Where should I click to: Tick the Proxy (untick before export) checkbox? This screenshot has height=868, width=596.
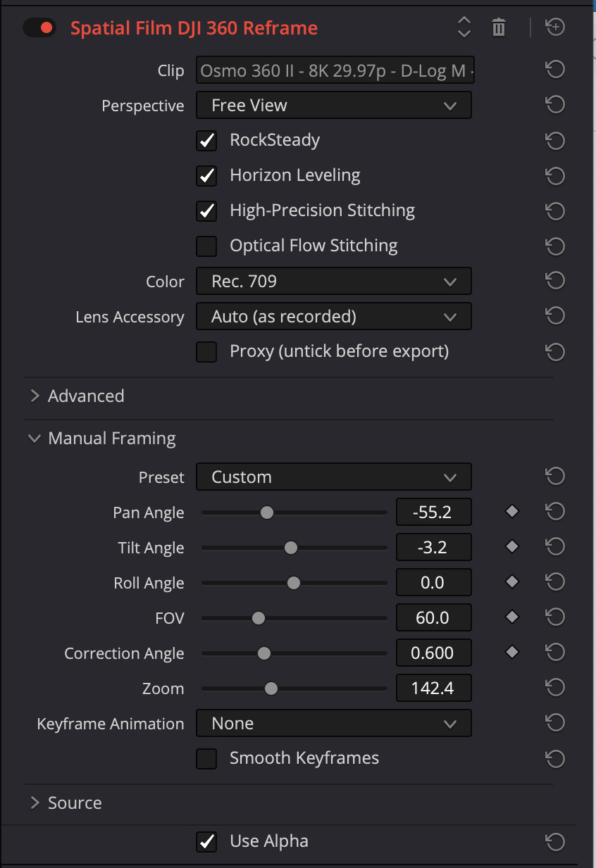[x=206, y=351]
